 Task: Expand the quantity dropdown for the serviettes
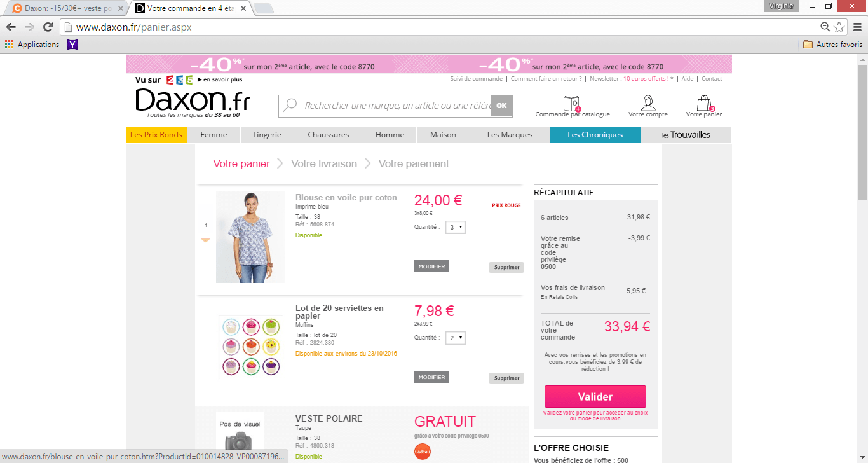pyautogui.click(x=455, y=338)
